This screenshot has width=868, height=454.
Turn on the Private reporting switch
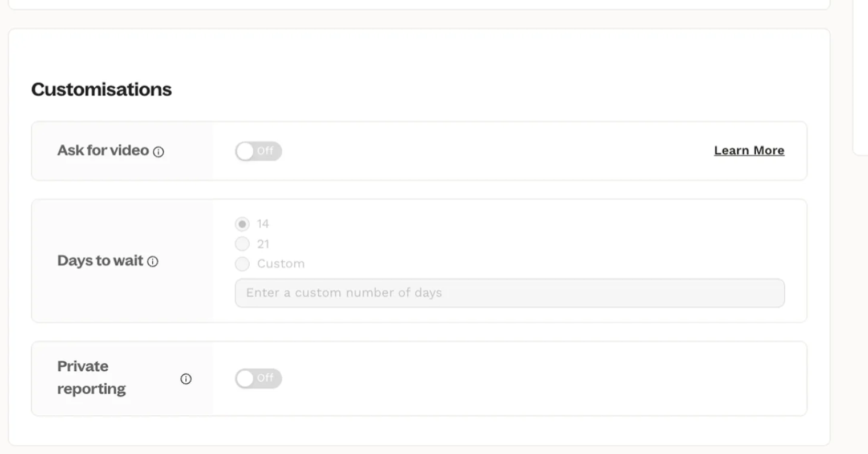[x=258, y=378]
